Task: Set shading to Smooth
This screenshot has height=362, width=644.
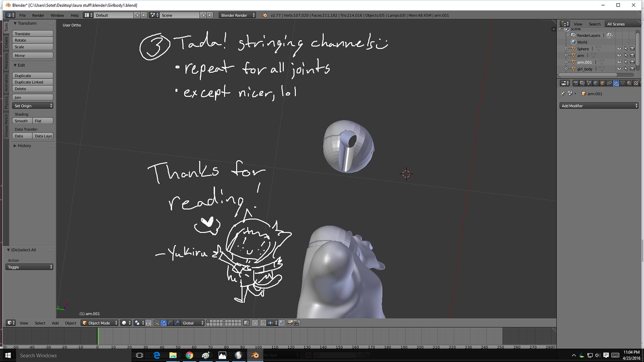Action: tap(22, 121)
